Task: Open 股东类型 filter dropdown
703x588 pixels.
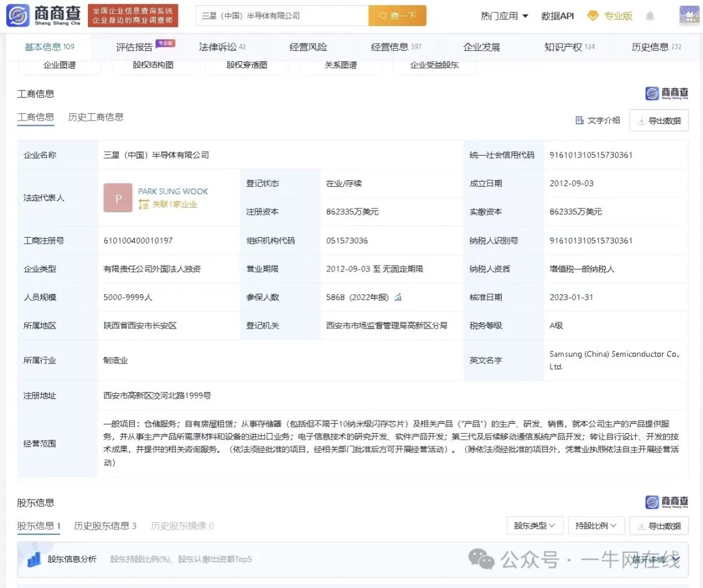Action: (x=535, y=525)
